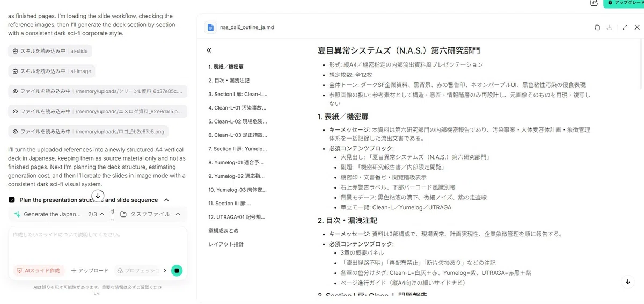Image resolution: width=644 pixels, height=304 pixels.
Task: Open the ロゴ_9b2e67c5.png file-read chip
Action: coord(89,131)
